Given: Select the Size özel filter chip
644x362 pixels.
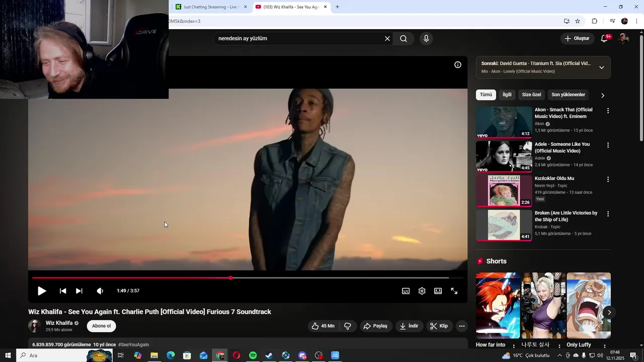Looking at the screenshot, I should (x=531, y=95).
